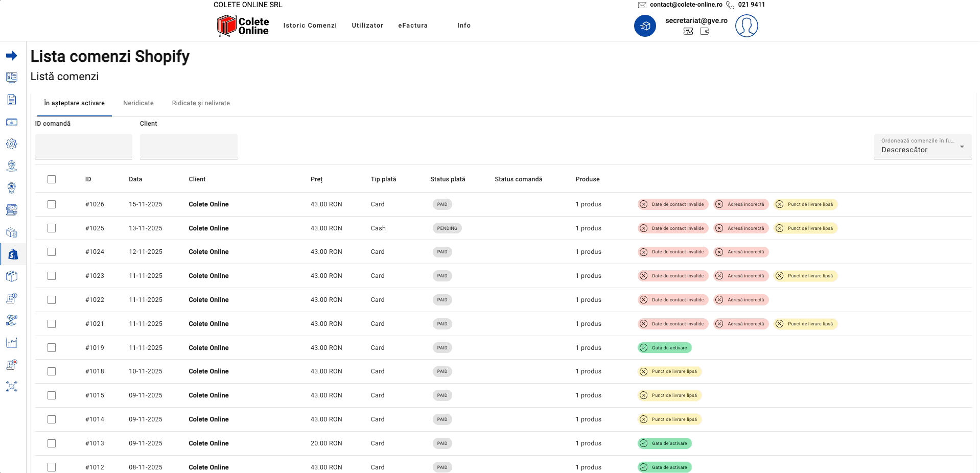Open the Descrescător sort order dropdown
This screenshot has width=980, height=473.
(x=922, y=147)
